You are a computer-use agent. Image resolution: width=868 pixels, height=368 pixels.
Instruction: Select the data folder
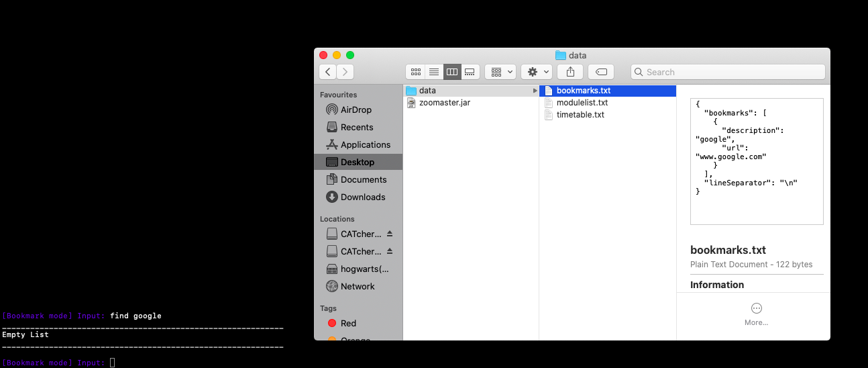point(471,91)
